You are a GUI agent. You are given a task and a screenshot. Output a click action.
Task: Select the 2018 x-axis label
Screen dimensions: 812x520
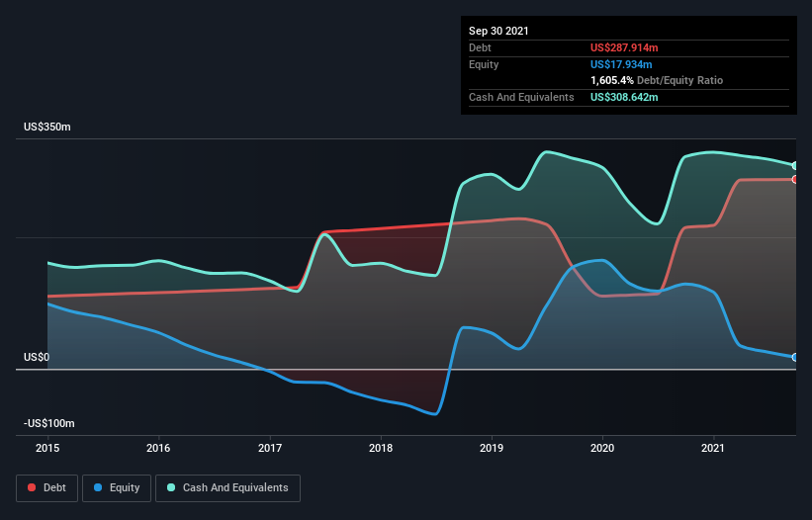click(381, 448)
